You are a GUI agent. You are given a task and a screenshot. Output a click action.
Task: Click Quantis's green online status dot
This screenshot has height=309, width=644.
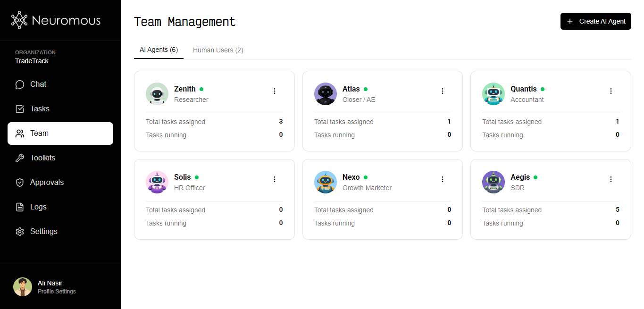pos(543,89)
